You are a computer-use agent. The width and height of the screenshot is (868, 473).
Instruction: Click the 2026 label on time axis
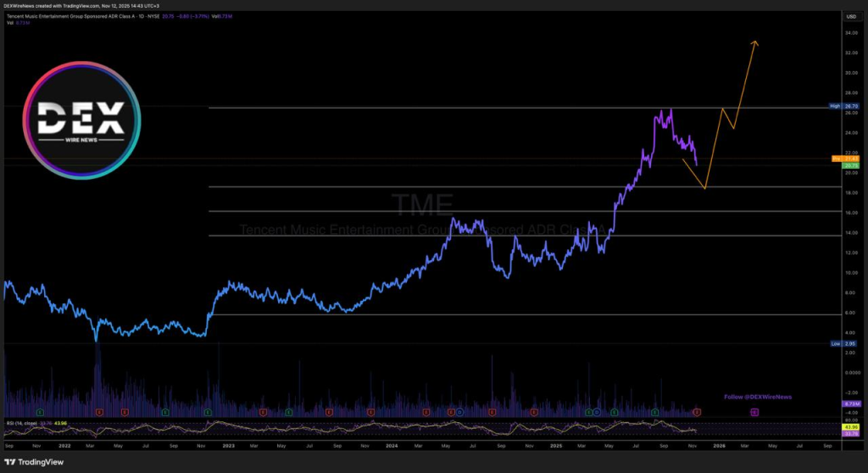(x=719, y=446)
